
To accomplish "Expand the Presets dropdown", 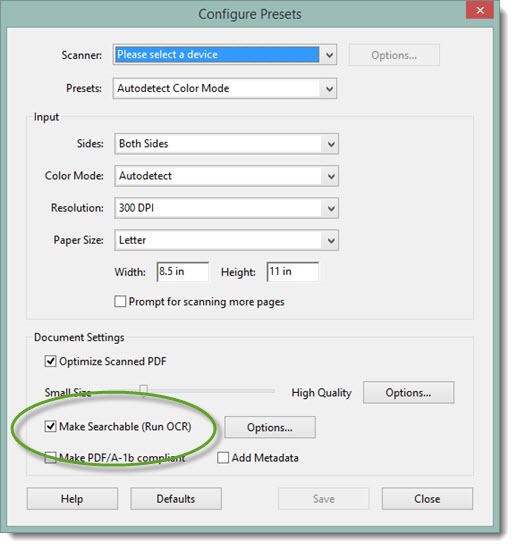I will [x=225, y=88].
